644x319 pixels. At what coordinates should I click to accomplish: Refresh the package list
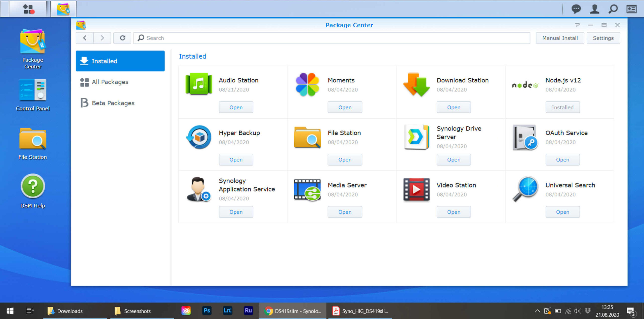click(x=122, y=38)
